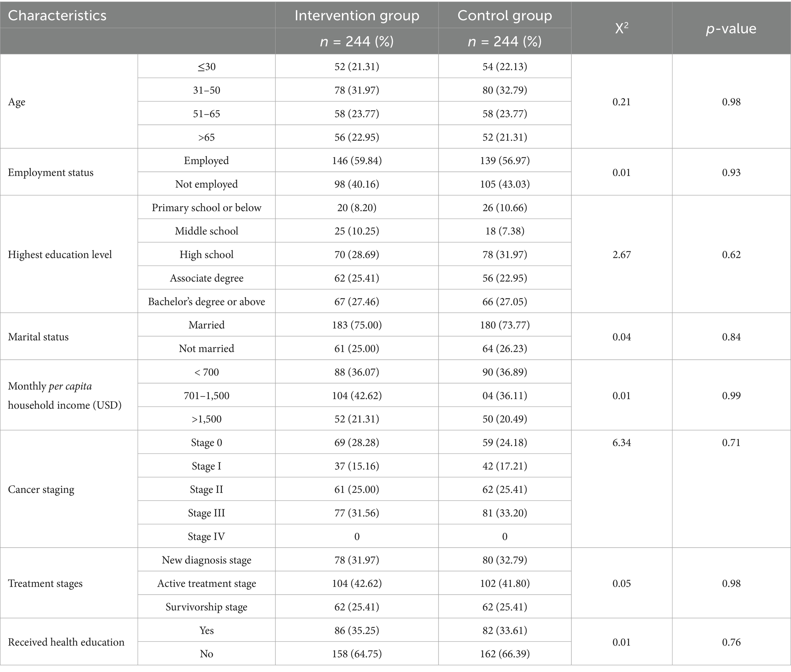The image size is (791, 672).
Task: Click the 0.62 p-value cell
Action: point(731,254)
